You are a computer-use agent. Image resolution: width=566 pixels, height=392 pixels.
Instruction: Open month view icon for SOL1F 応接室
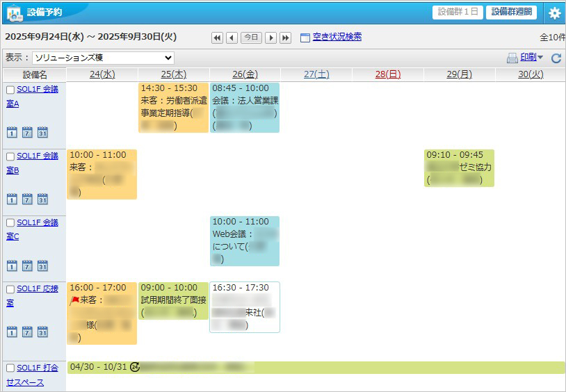(42, 332)
